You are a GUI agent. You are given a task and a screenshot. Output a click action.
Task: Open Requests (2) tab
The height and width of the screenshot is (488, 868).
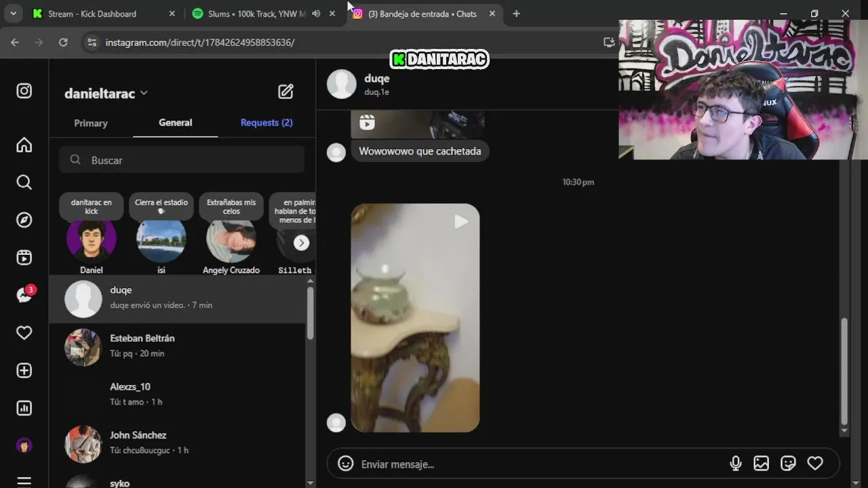267,123
